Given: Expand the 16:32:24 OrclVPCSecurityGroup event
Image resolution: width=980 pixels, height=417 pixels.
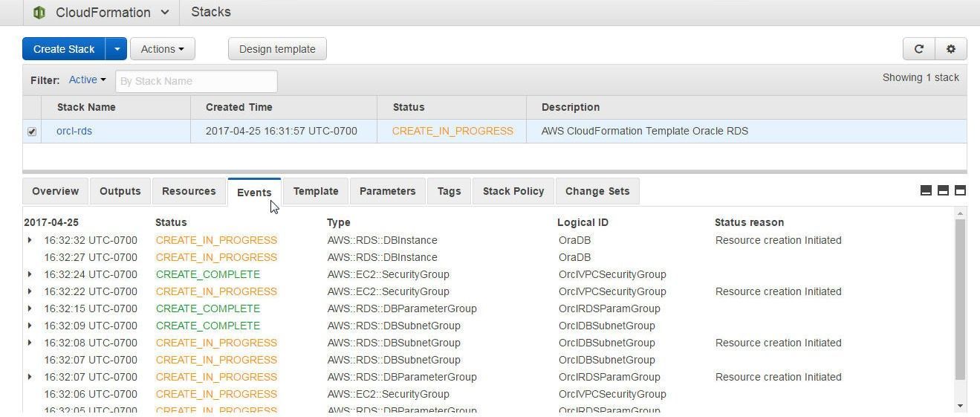Looking at the screenshot, I should point(30,274).
